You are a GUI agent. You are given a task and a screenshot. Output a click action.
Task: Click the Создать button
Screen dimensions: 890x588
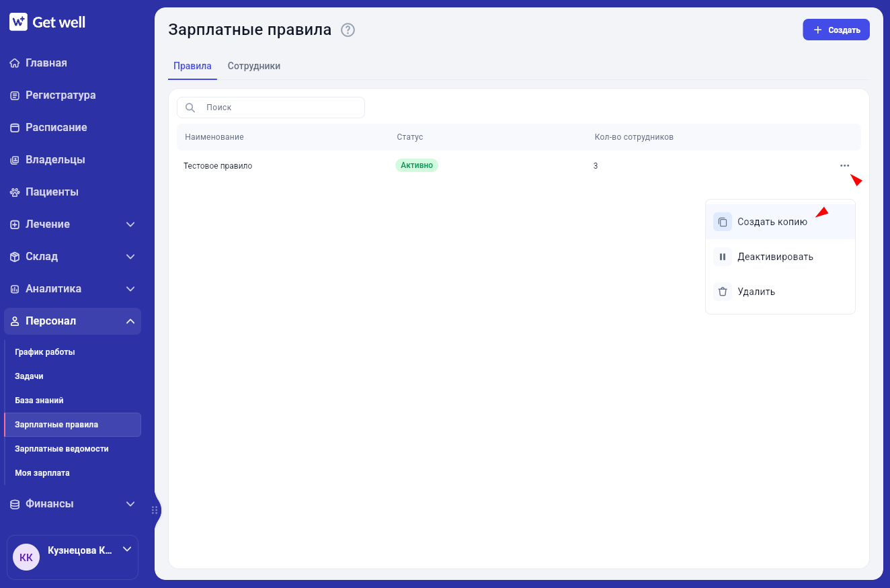pos(836,30)
